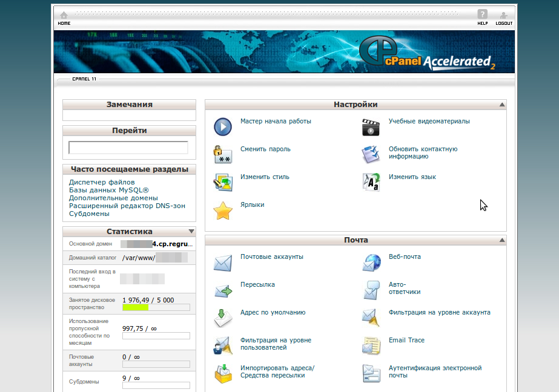
Task: Open the Изменить язык icon
Action: tap(371, 183)
